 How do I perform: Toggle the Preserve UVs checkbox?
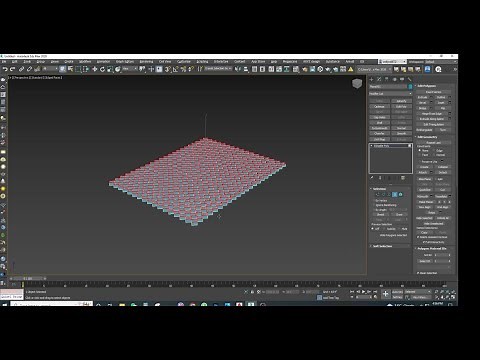click(420, 162)
